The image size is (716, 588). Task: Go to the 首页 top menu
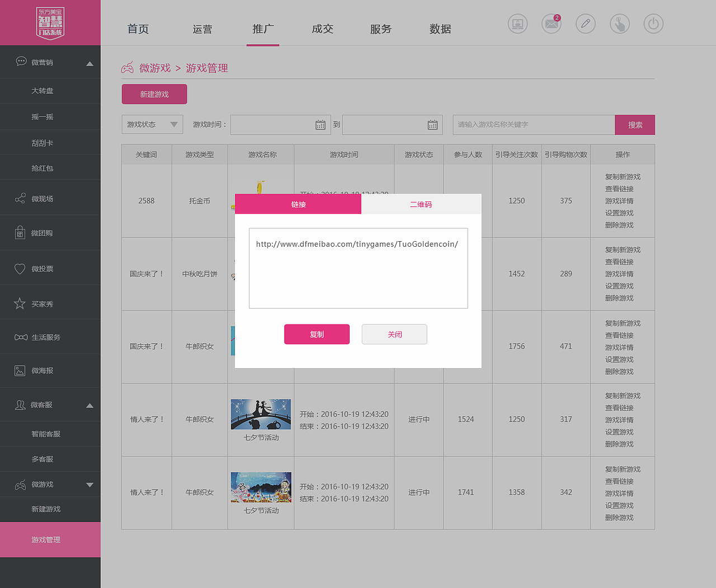point(138,29)
